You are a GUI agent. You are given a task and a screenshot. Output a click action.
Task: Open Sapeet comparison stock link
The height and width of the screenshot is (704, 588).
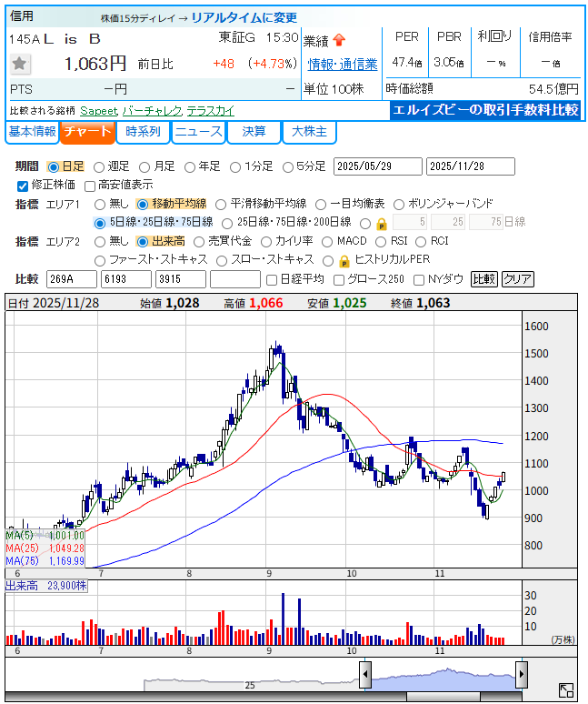99,111
